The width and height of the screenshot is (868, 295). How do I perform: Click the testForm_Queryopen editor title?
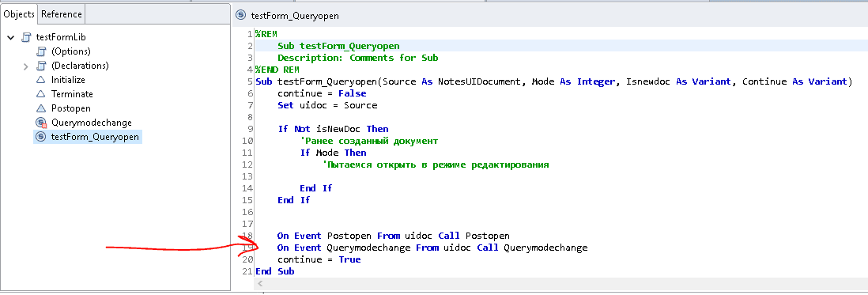coord(295,16)
